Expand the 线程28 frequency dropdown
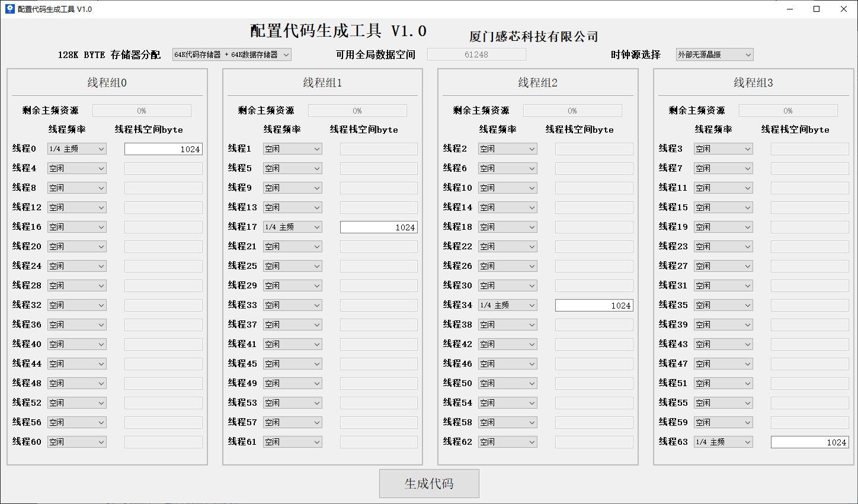858x504 pixels. [x=77, y=285]
